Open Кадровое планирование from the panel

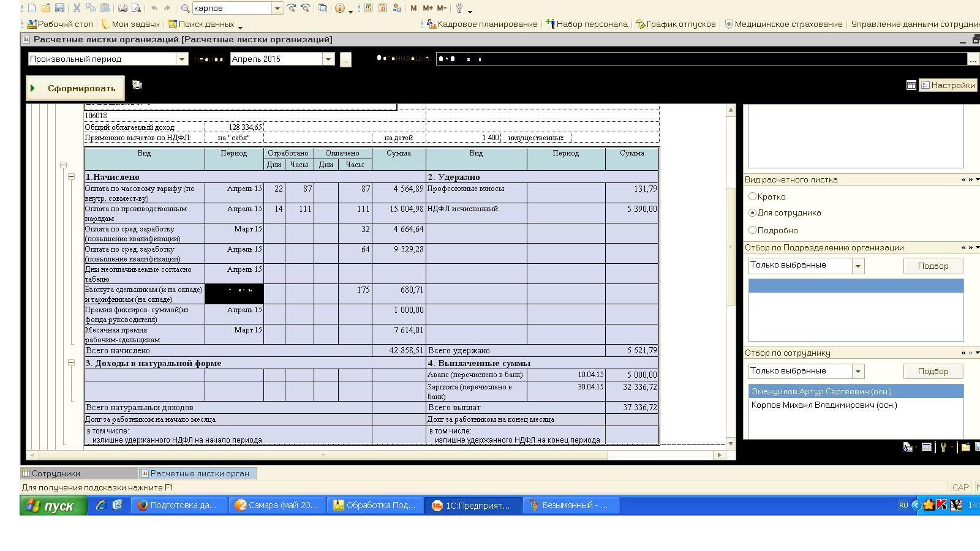pos(482,24)
